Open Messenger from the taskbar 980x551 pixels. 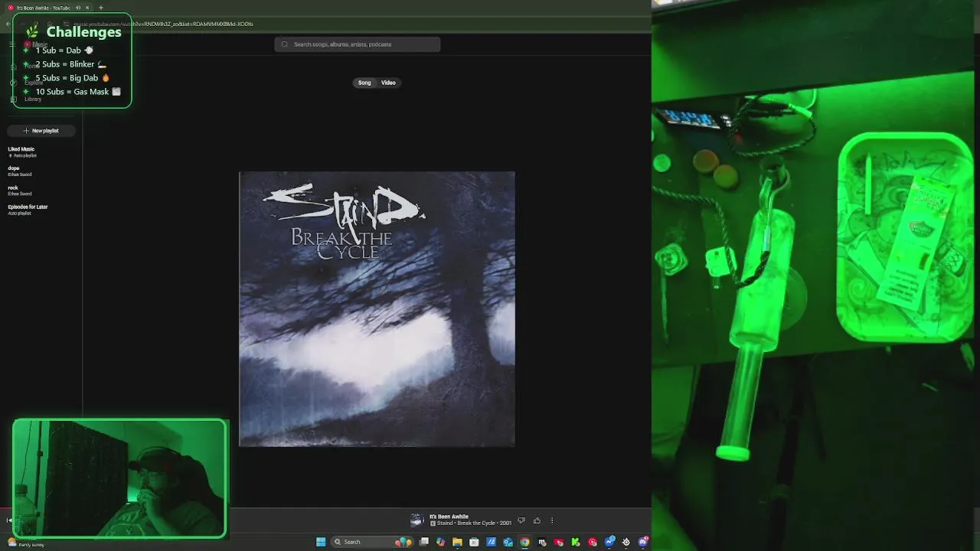coord(609,542)
